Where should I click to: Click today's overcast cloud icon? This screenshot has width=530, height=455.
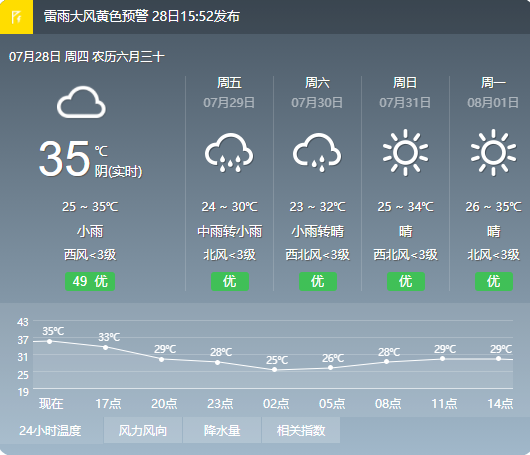[81, 102]
